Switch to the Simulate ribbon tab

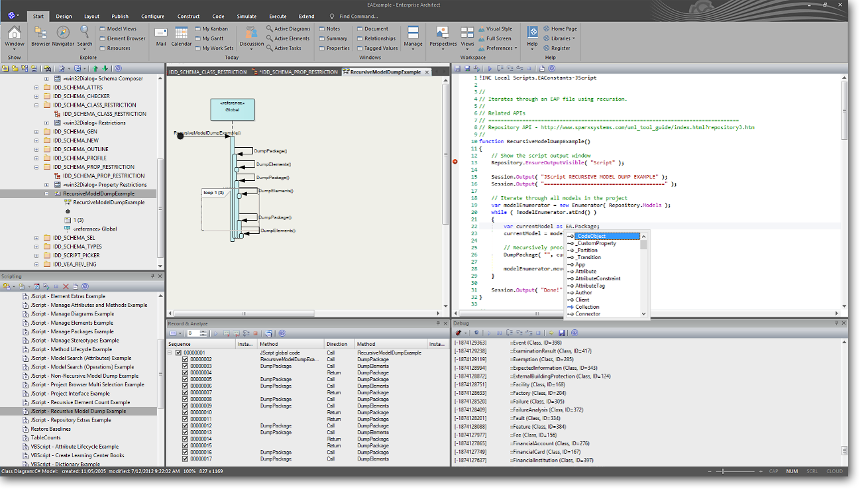click(x=246, y=16)
